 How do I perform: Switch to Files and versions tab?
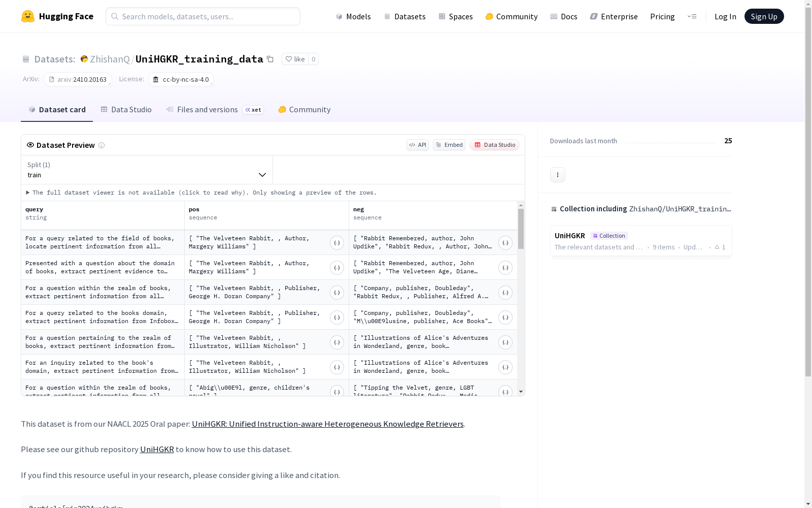click(x=215, y=110)
